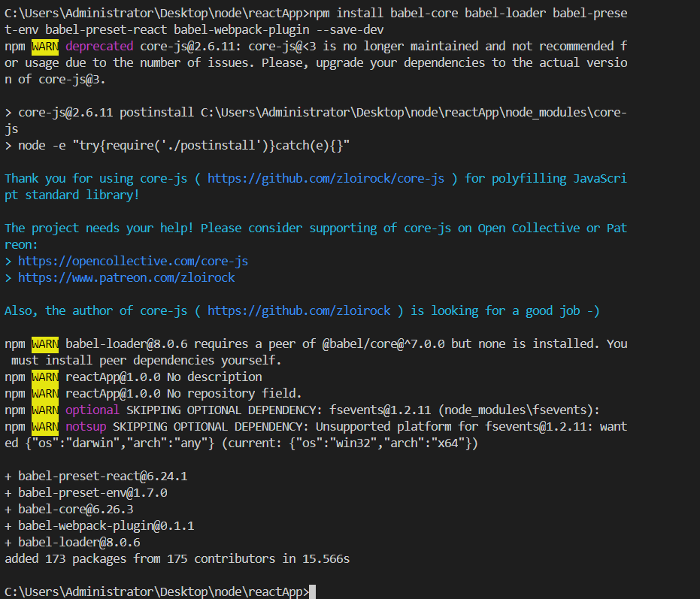Place cursor at the final reactApp prompt
This screenshot has width=700, height=599.
[312, 592]
